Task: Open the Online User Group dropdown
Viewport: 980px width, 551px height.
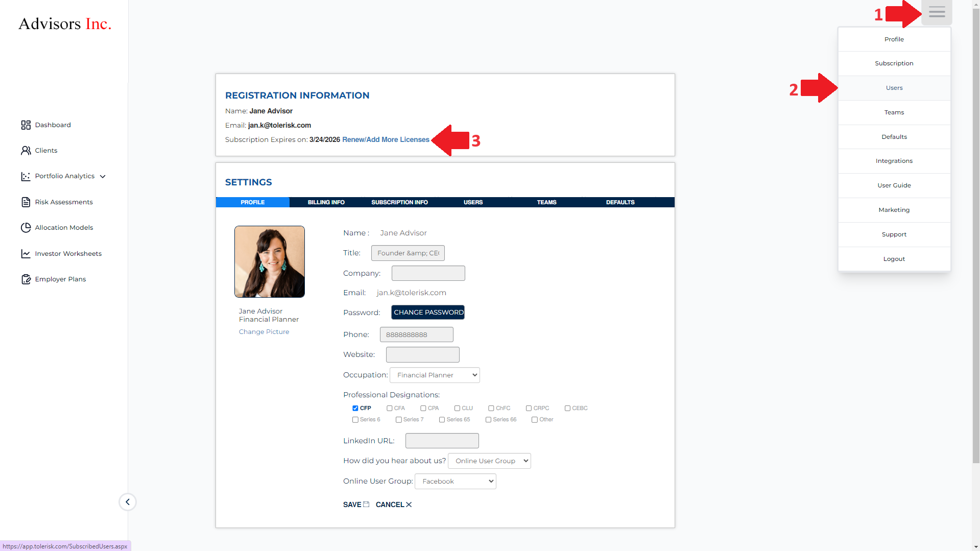Action: coord(455,482)
